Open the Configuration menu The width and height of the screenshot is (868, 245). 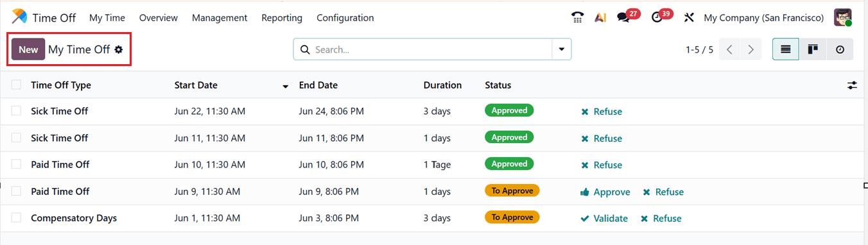point(345,18)
